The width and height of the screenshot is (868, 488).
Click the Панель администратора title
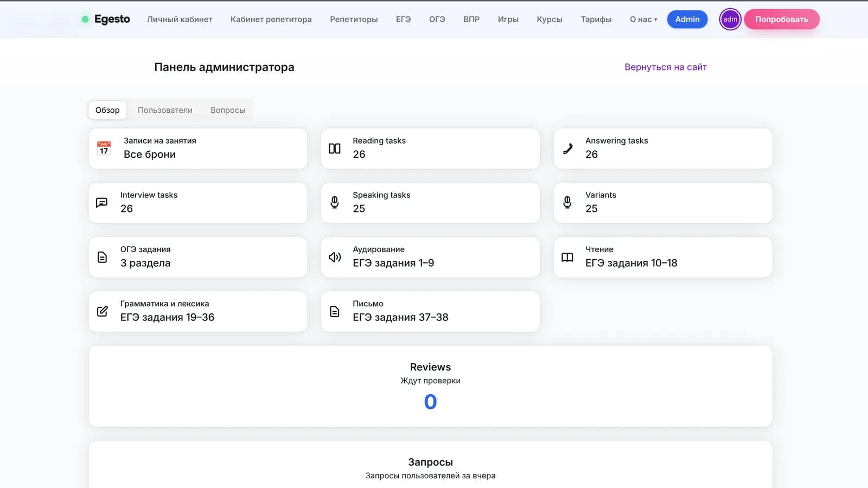tap(224, 67)
